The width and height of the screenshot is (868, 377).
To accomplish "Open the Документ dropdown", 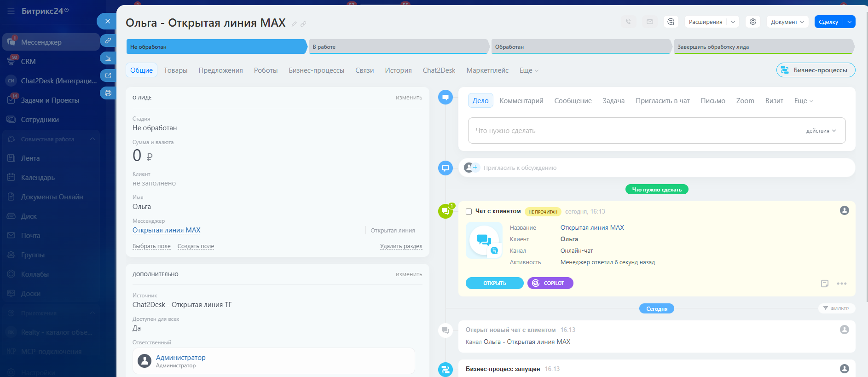I will coord(787,22).
